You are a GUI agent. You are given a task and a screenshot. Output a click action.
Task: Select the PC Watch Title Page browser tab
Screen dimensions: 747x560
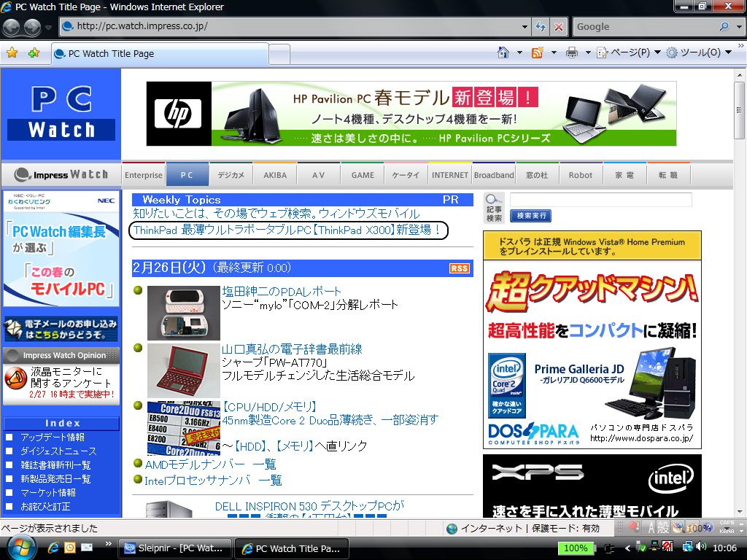(x=160, y=54)
